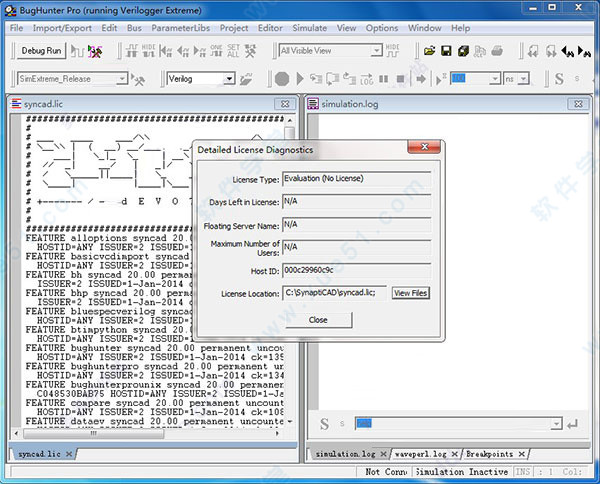The width and height of the screenshot is (600, 484).
Task: Open the File menu
Action: [x=16, y=28]
